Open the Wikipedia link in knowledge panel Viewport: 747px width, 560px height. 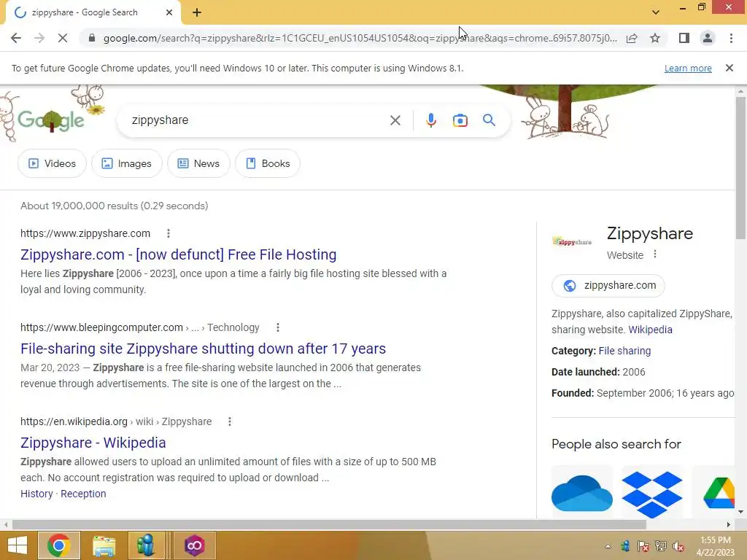tap(650, 330)
